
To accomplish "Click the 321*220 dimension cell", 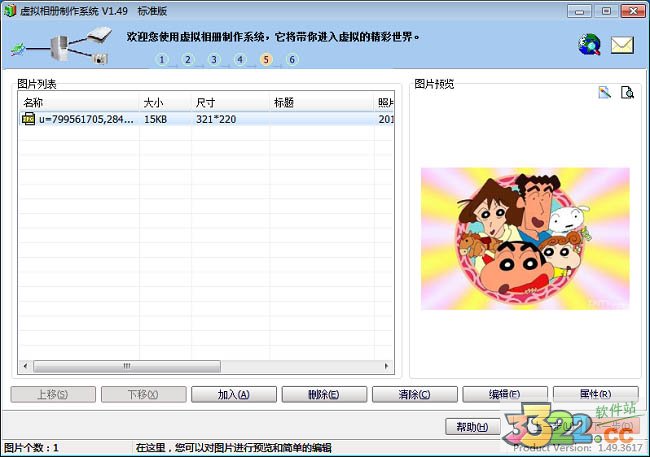I will 216,119.
